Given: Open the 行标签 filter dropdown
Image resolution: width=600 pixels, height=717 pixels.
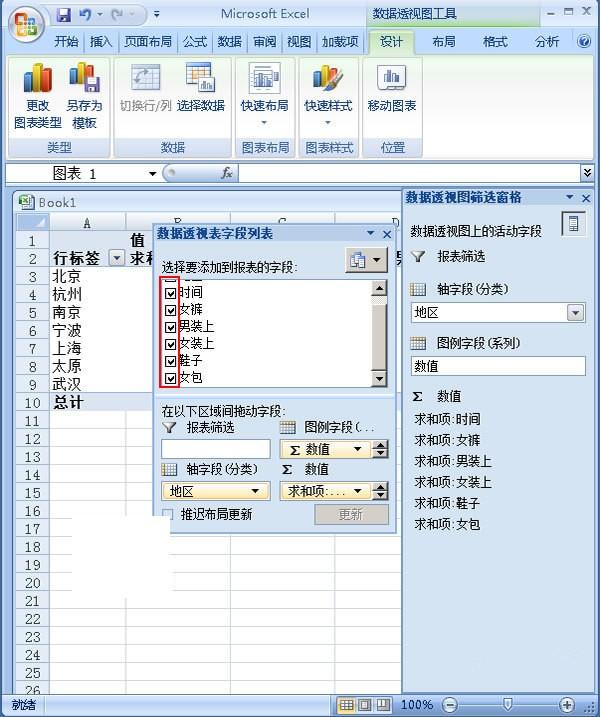Looking at the screenshot, I should tap(116, 258).
